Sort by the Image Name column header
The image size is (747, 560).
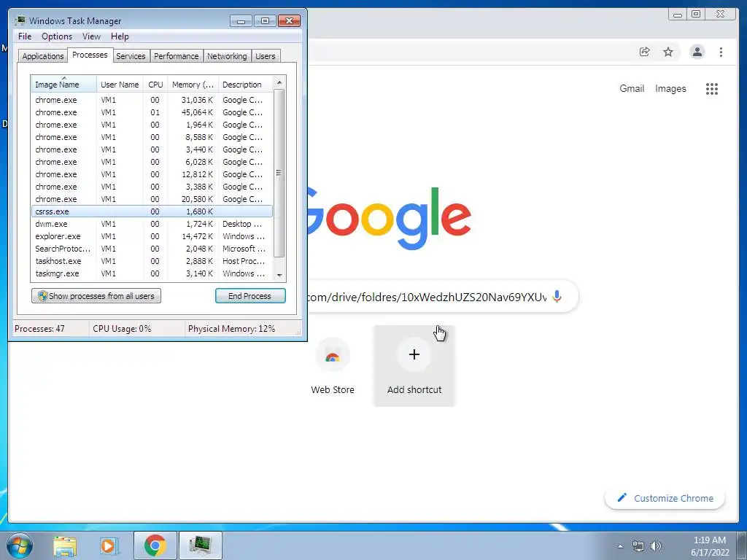click(63, 85)
